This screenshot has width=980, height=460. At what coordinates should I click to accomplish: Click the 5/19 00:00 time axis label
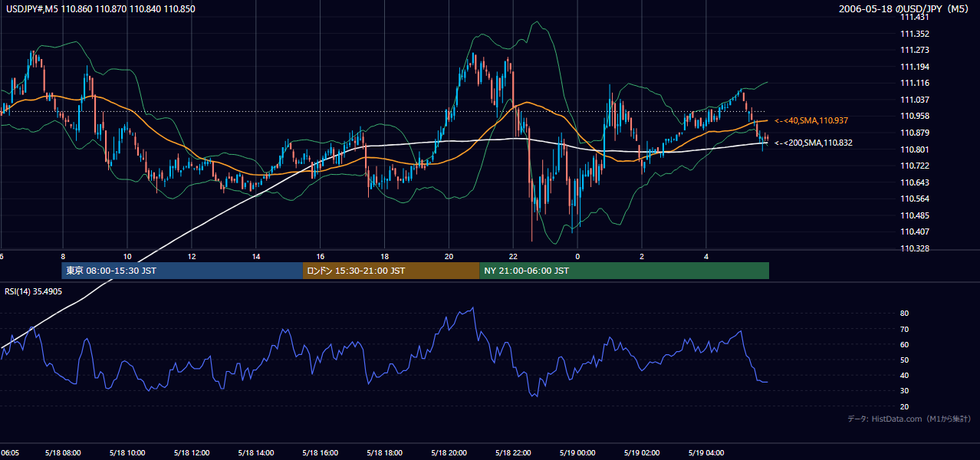click(578, 452)
